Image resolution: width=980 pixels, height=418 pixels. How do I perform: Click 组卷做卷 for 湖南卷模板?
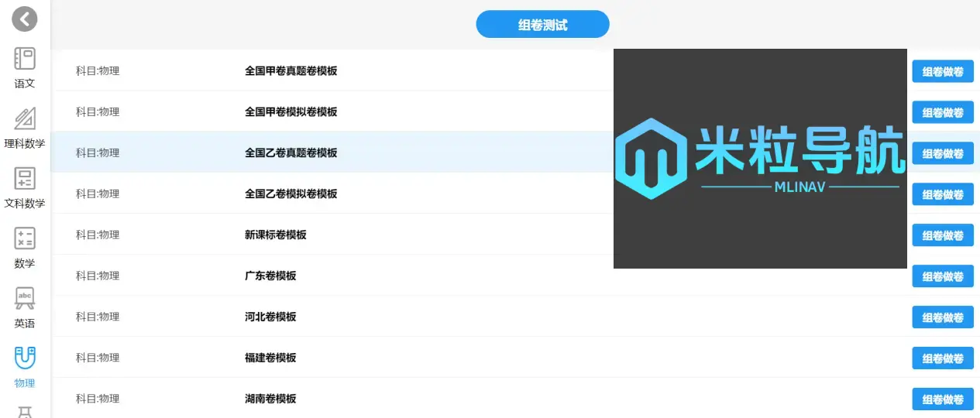943,400
